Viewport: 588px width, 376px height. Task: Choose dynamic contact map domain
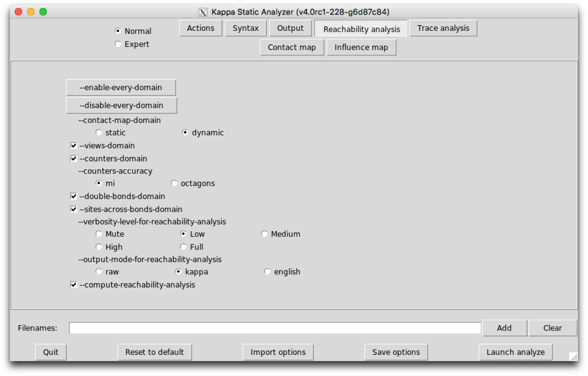[185, 132]
